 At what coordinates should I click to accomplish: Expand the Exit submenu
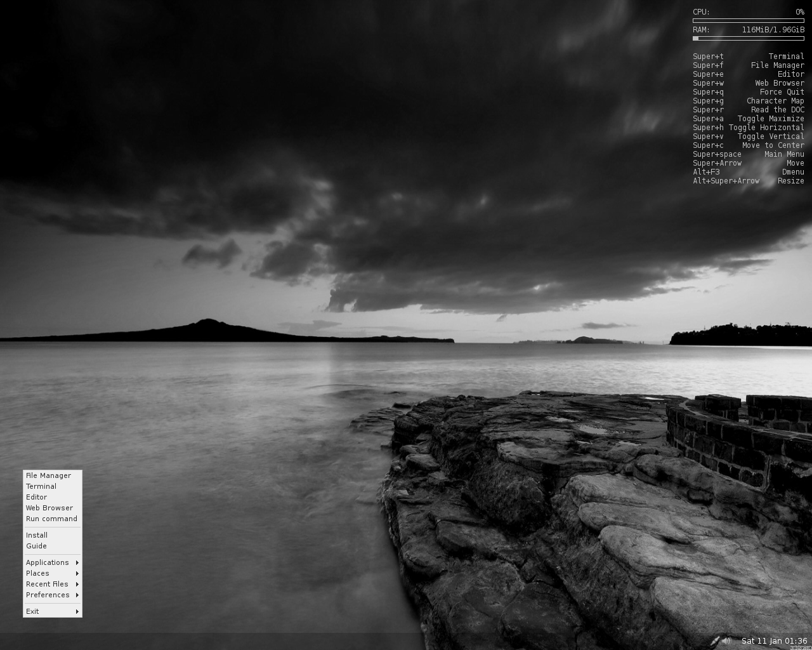click(53, 611)
